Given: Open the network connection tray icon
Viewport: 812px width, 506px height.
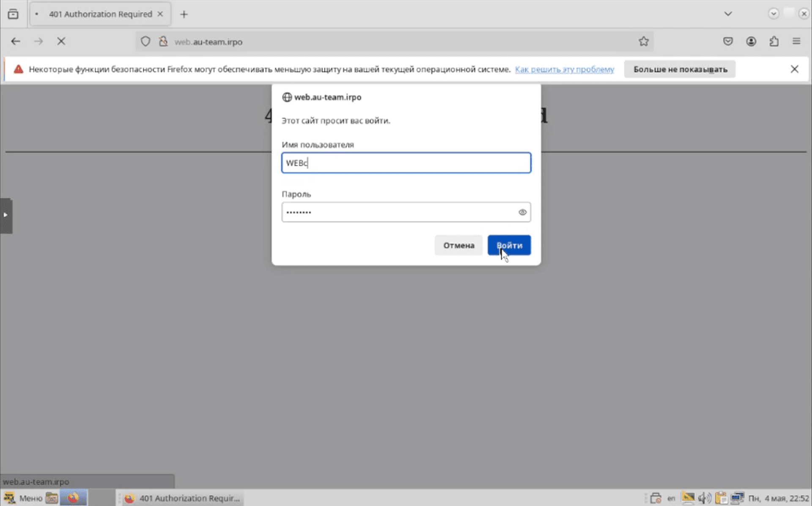Looking at the screenshot, I should click(x=737, y=498).
